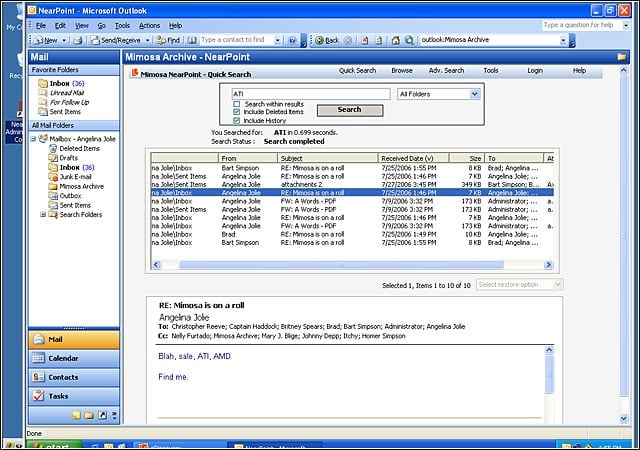Screen dimensions: 640x450
Task: Open the Actions menu
Action: tap(149, 25)
